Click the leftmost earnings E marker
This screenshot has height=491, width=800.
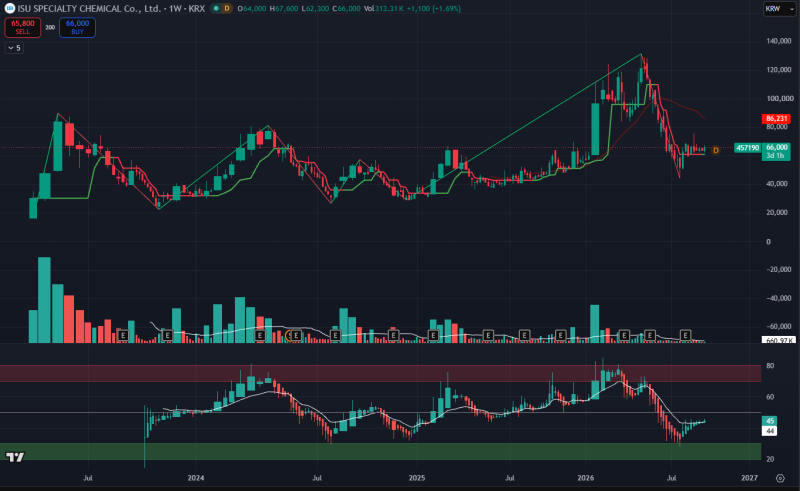click(x=122, y=335)
